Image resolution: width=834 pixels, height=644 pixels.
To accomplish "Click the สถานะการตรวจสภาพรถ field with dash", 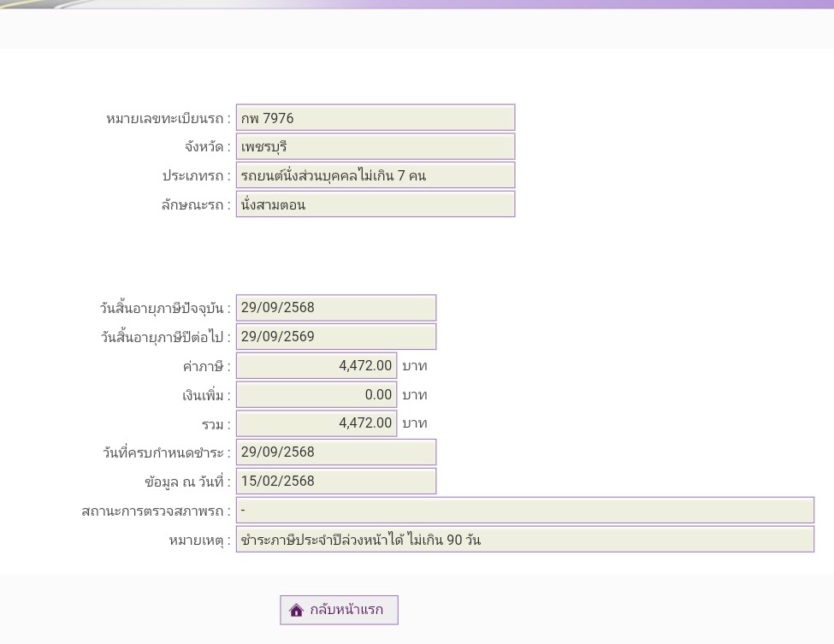I will pos(525,511).
